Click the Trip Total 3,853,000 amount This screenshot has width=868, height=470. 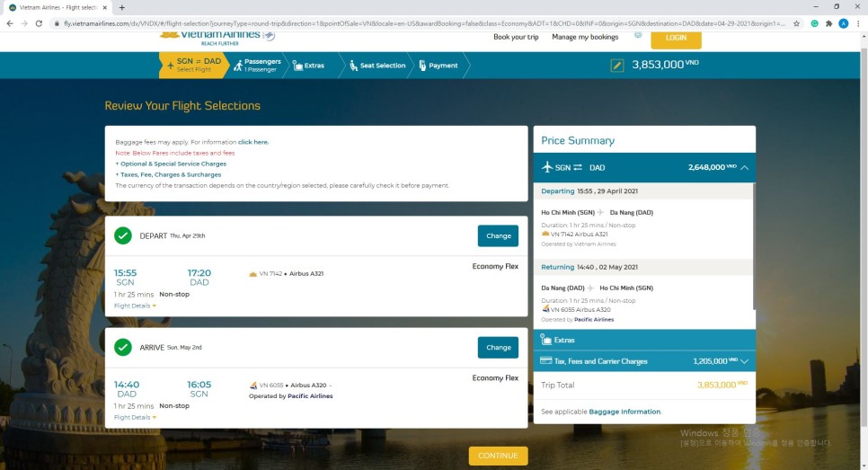(x=722, y=385)
